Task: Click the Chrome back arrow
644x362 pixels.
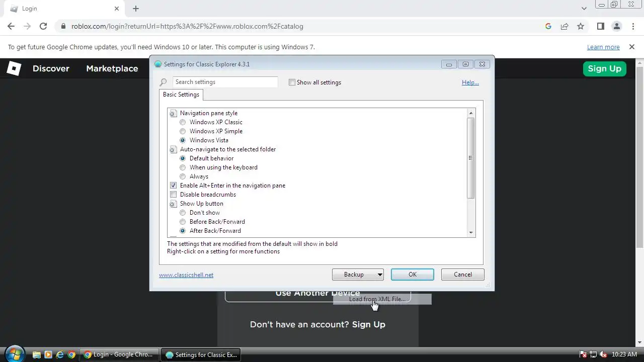Action: (x=11, y=26)
